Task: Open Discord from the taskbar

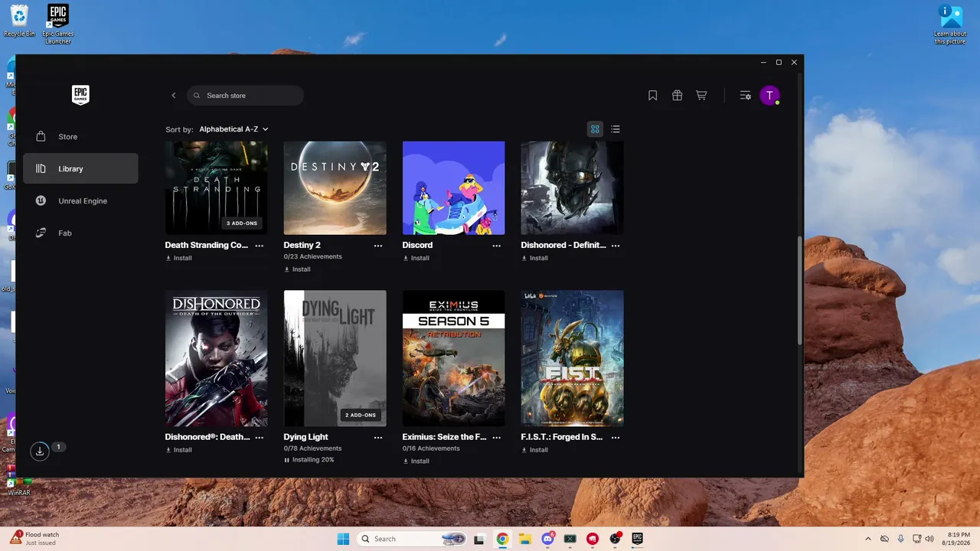Action: coord(547,539)
